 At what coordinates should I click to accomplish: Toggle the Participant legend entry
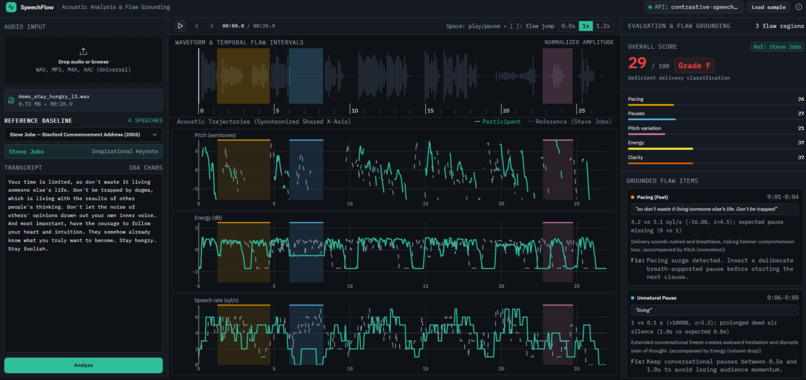[498, 122]
